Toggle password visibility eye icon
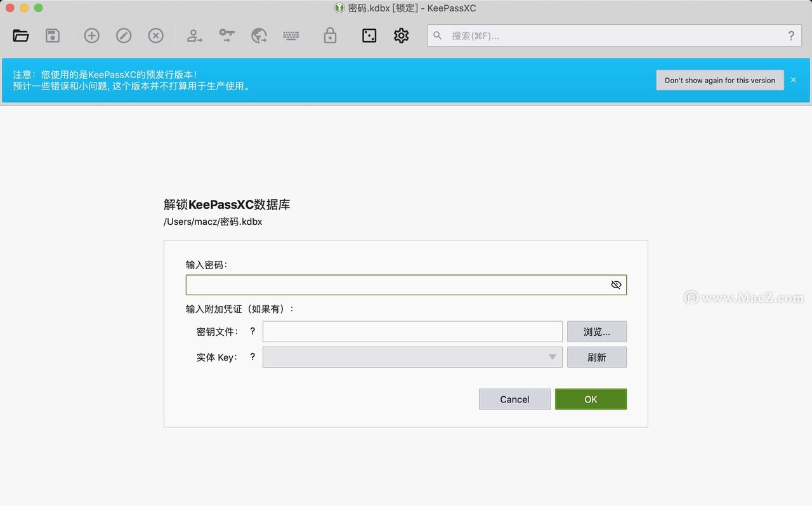 coord(616,285)
